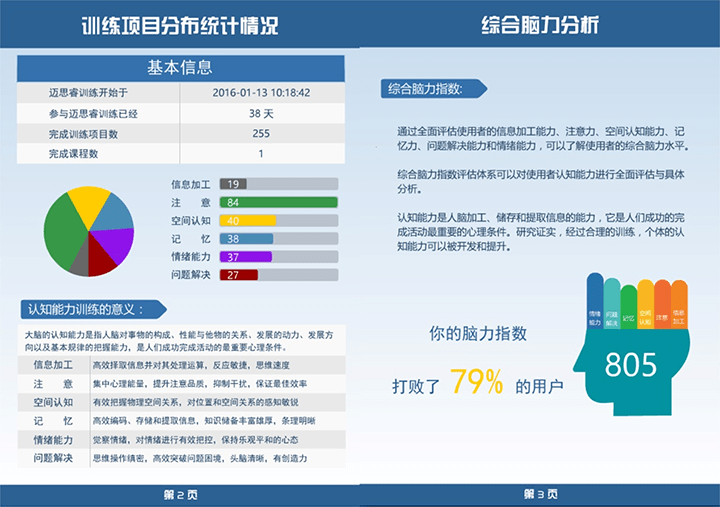Click the 信息加工 label beside the bar chart
This screenshot has height=507, width=720.
click(191, 184)
